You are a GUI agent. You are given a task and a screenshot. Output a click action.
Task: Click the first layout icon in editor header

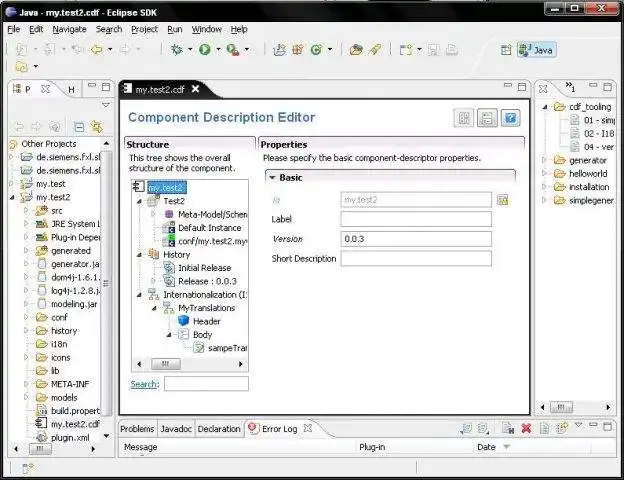click(x=464, y=118)
